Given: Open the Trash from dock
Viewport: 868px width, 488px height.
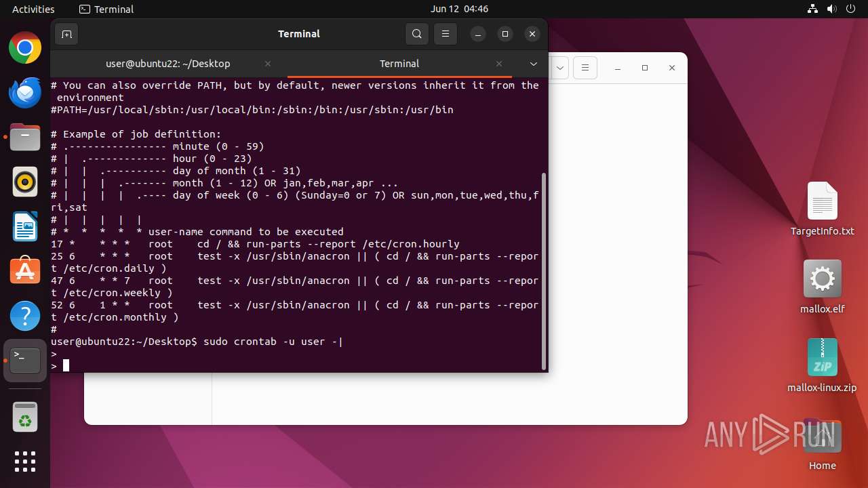Looking at the screenshot, I should 25,417.
